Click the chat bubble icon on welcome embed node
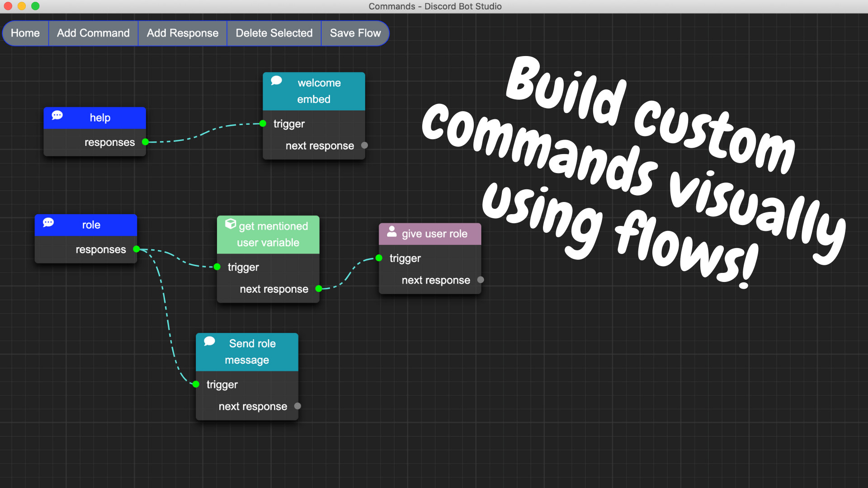 [x=278, y=83]
